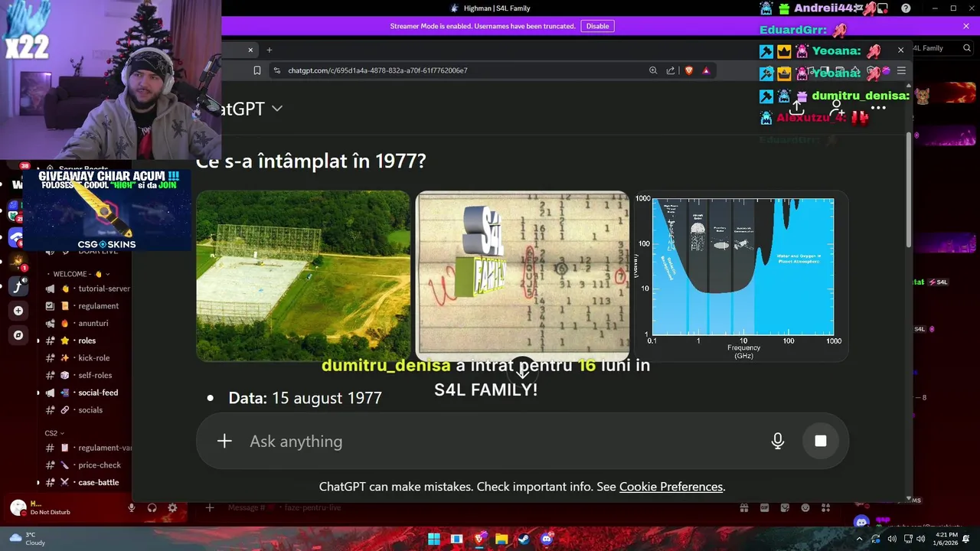Open Brave Rewards triangle icon
The width and height of the screenshot is (980, 551).
[706, 70]
